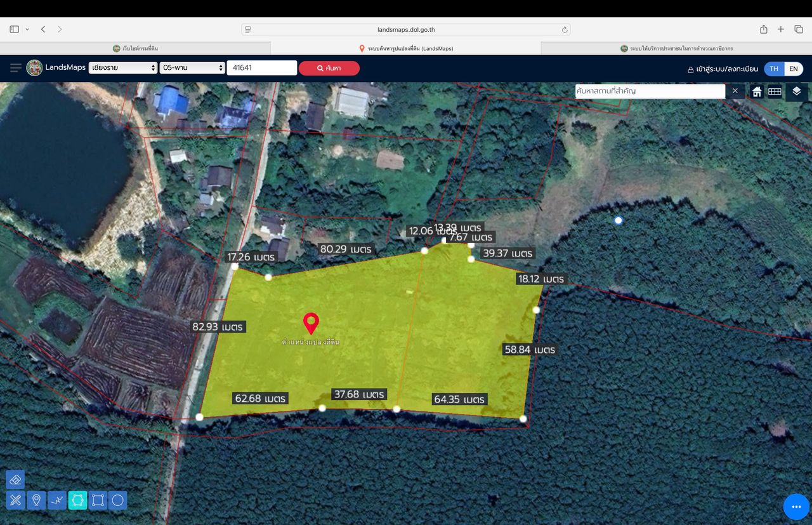Viewport: 812px width, 525px height.
Task: Select the highlighted polygon drawing tool
Action: click(77, 500)
